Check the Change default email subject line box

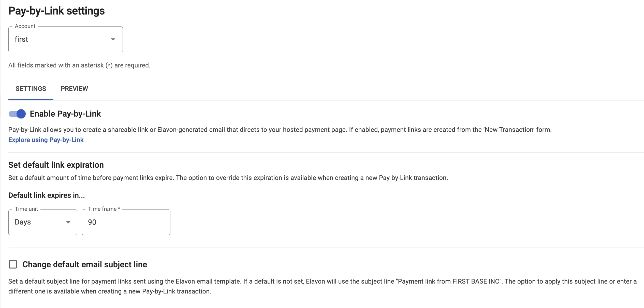(x=13, y=264)
